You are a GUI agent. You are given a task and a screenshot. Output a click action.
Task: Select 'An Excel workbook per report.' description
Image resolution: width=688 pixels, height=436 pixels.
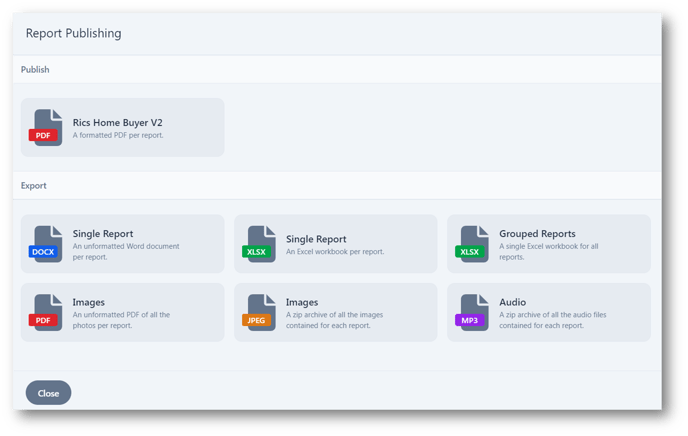click(x=335, y=252)
